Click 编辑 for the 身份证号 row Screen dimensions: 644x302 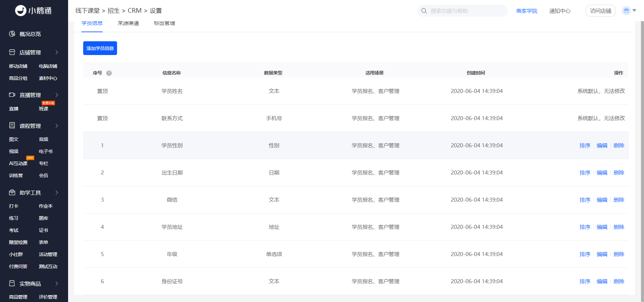(x=602, y=281)
